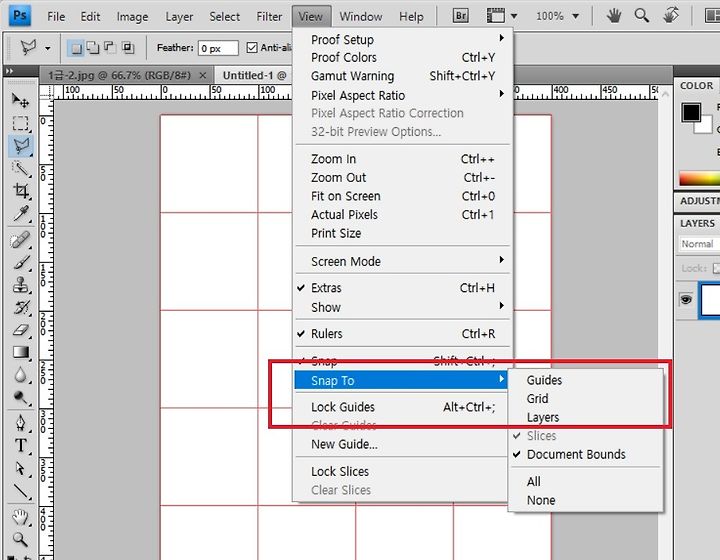Select the Crop tool

click(20, 190)
